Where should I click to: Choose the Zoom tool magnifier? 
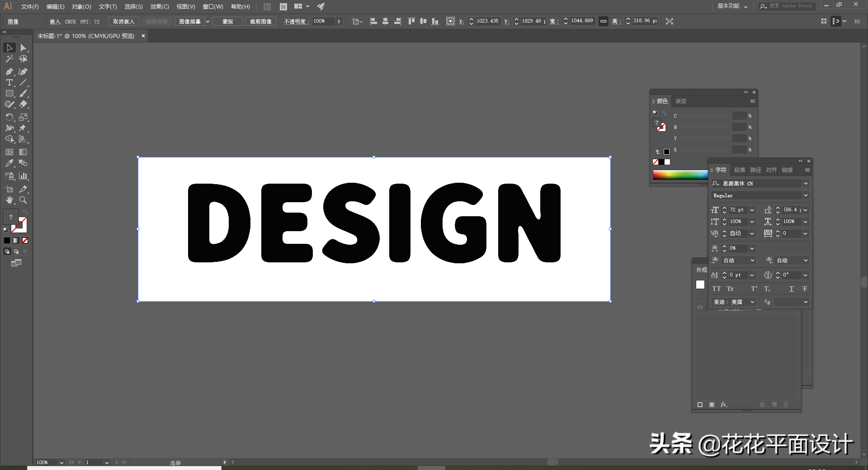[x=23, y=200]
